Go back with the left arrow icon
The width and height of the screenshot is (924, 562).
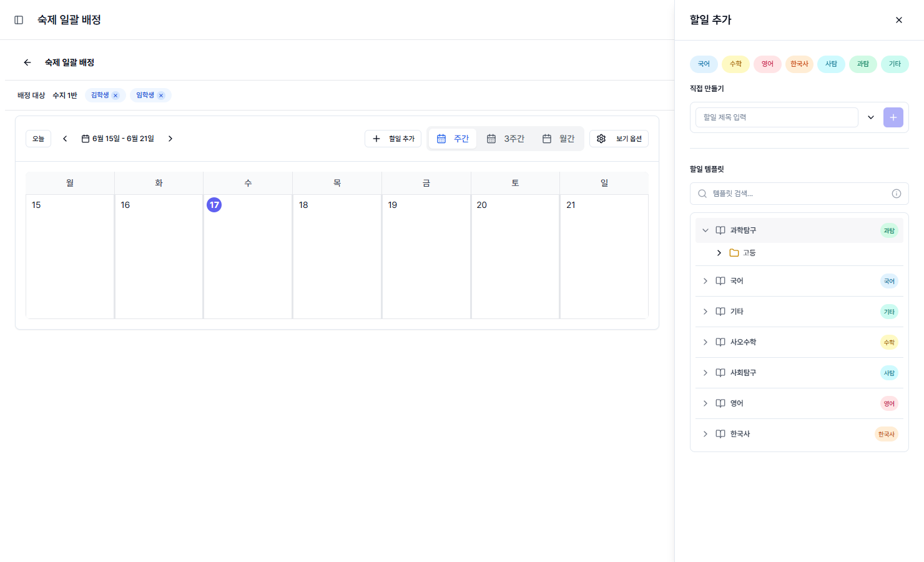click(x=27, y=62)
